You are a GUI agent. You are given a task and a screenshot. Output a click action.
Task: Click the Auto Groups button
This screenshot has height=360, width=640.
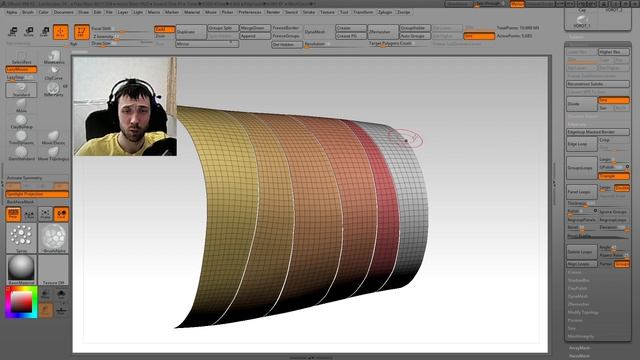click(x=415, y=36)
